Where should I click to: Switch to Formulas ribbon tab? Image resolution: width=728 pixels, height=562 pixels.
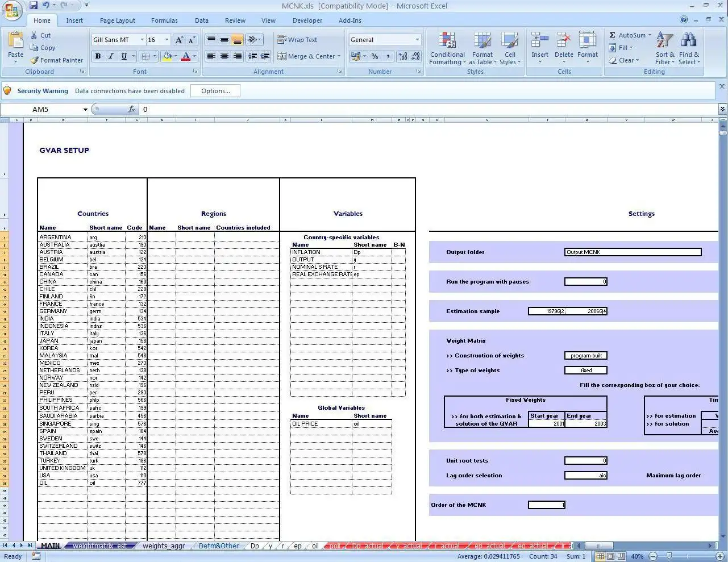(164, 20)
